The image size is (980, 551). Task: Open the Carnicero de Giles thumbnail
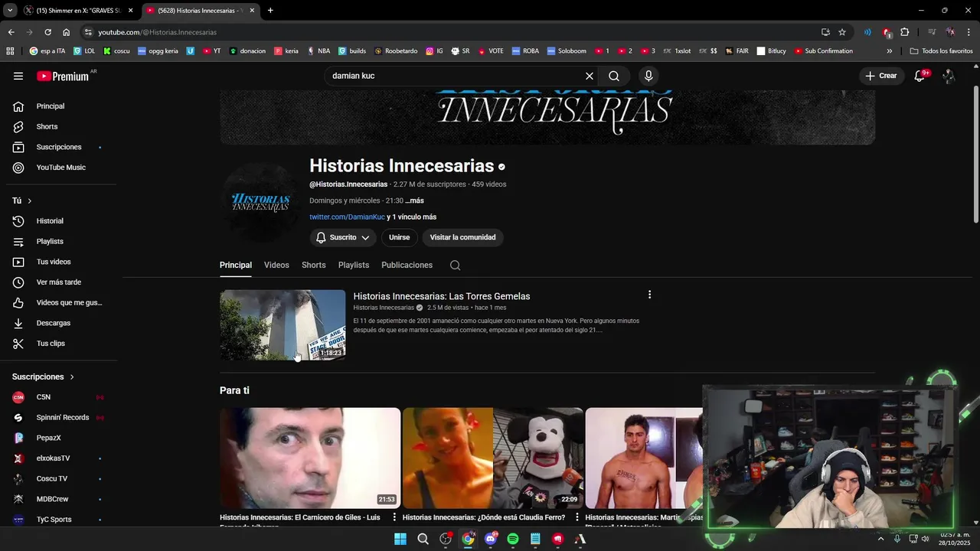coord(310,458)
